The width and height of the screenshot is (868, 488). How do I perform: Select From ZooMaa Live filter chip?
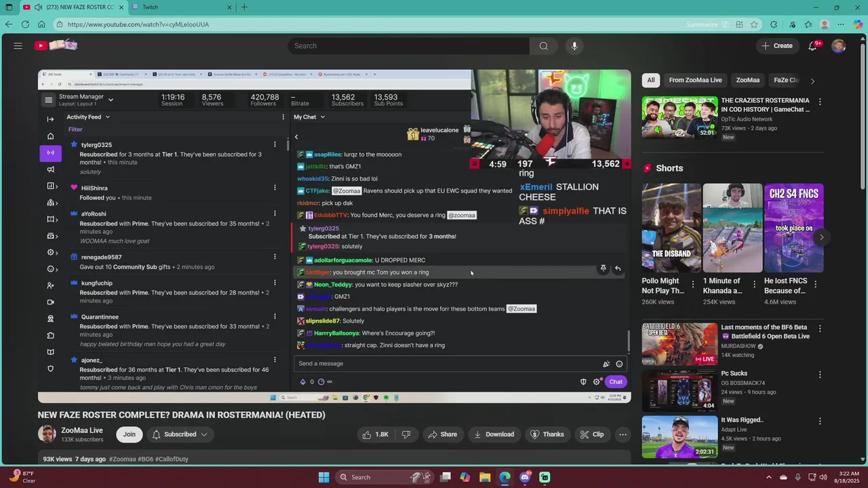click(695, 80)
